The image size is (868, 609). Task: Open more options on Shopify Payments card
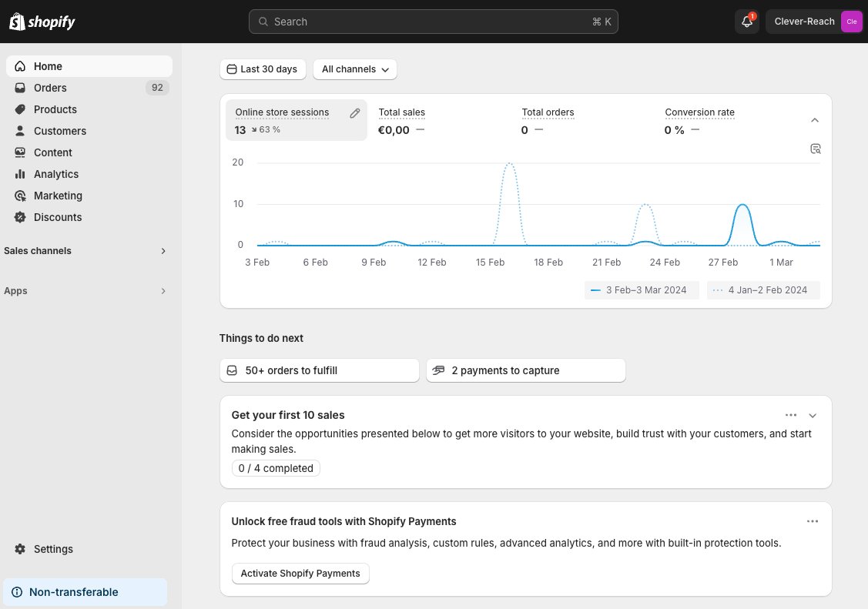pyautogui.click(x=813, y=521)
